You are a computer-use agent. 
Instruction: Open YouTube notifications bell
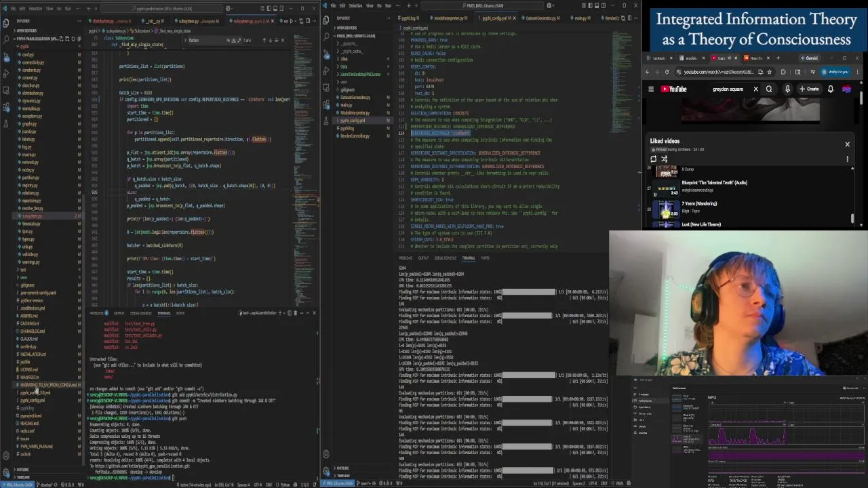point(831,89)
